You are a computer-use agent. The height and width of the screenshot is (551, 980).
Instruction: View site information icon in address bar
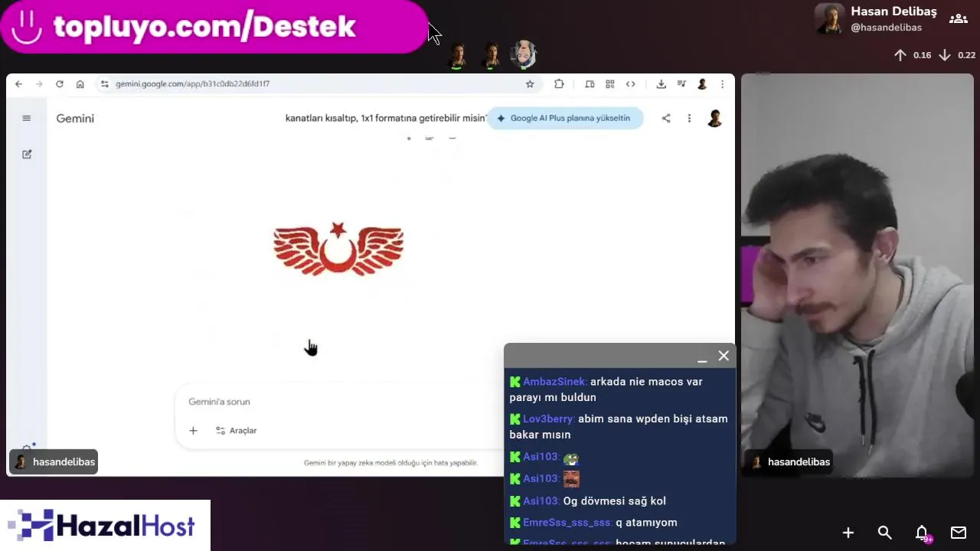click(105, 84)
